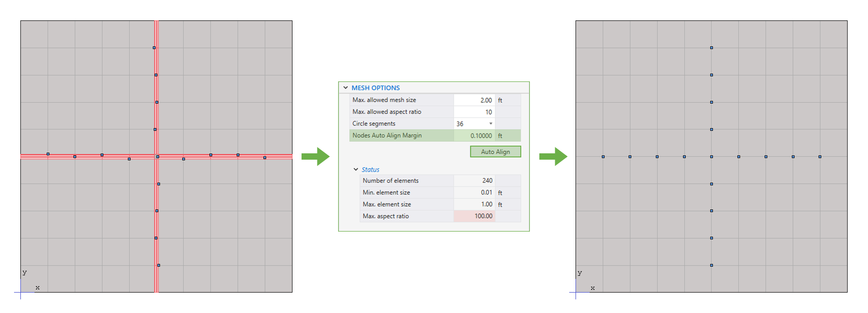Select the Nodes Auto Align Margin value field

(474, 135)
